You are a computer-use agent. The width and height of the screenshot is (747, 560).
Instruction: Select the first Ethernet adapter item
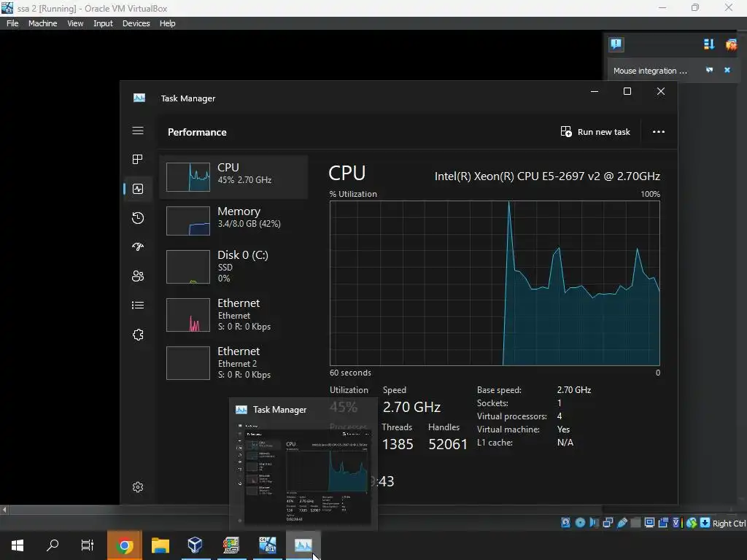point(233,315)
